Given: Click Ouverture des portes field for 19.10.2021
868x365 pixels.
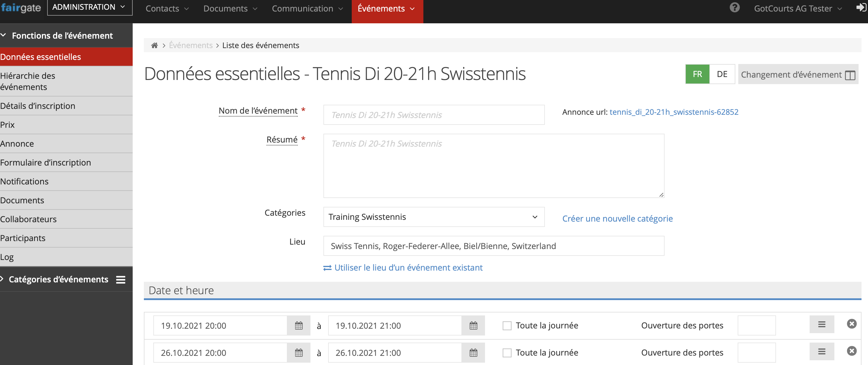Looking at the screenshot, I should tap(757, 325).
